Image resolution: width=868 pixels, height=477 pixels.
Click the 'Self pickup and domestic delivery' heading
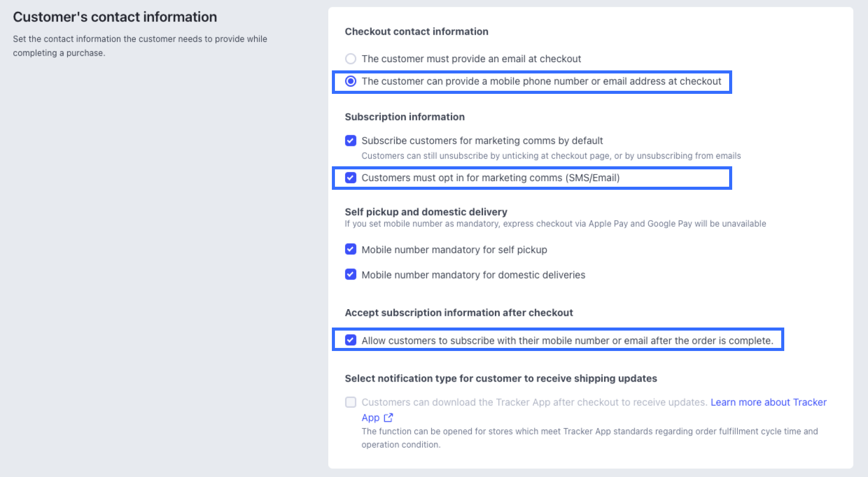click(426, 212)
